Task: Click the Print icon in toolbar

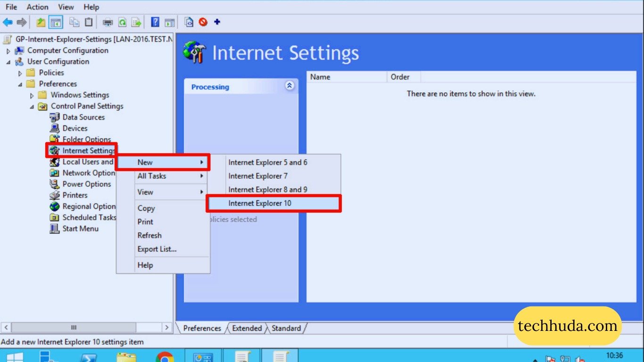Action: pyautogui.click(x=108, y=22)
